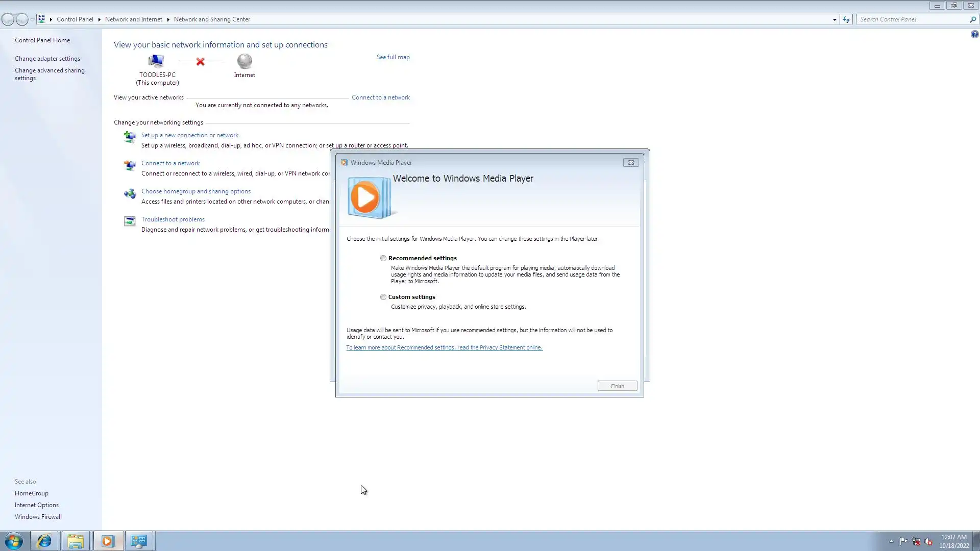This screenshot has height=551, width=980.
Task: Open Change adapter settings in sidebar
Action: click(47, 59)
